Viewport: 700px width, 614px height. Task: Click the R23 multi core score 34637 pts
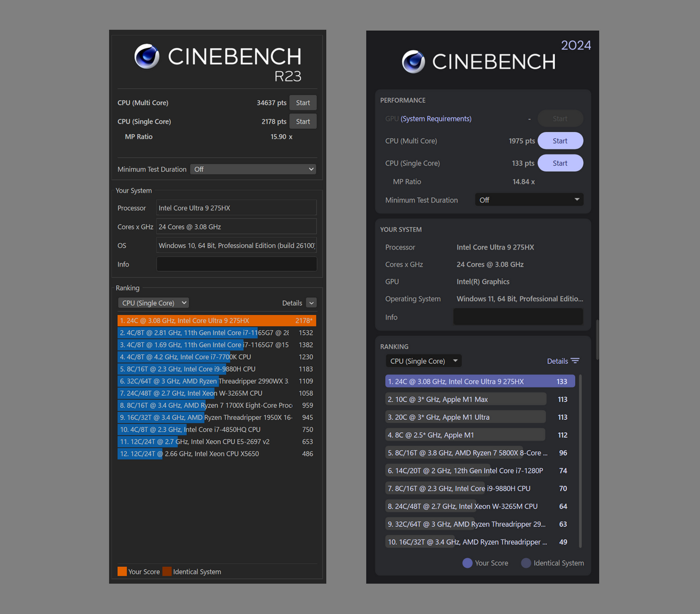[x=271, y=103]
